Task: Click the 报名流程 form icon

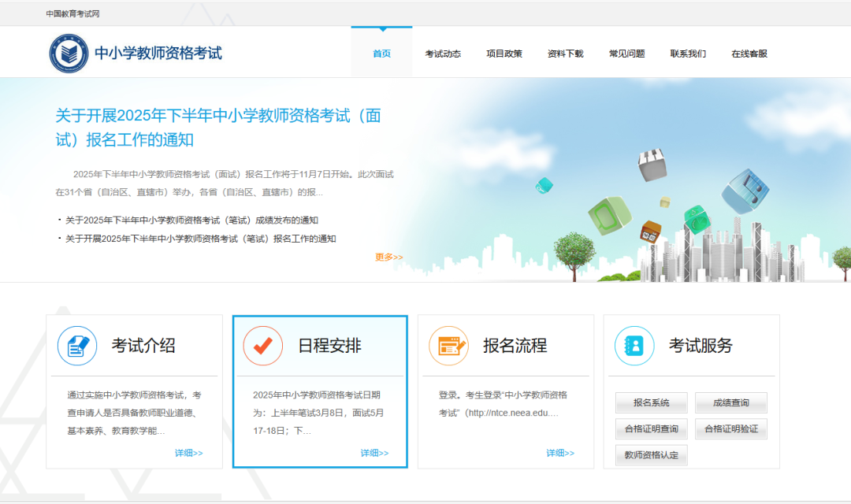Action: click(x=448, y=345)
